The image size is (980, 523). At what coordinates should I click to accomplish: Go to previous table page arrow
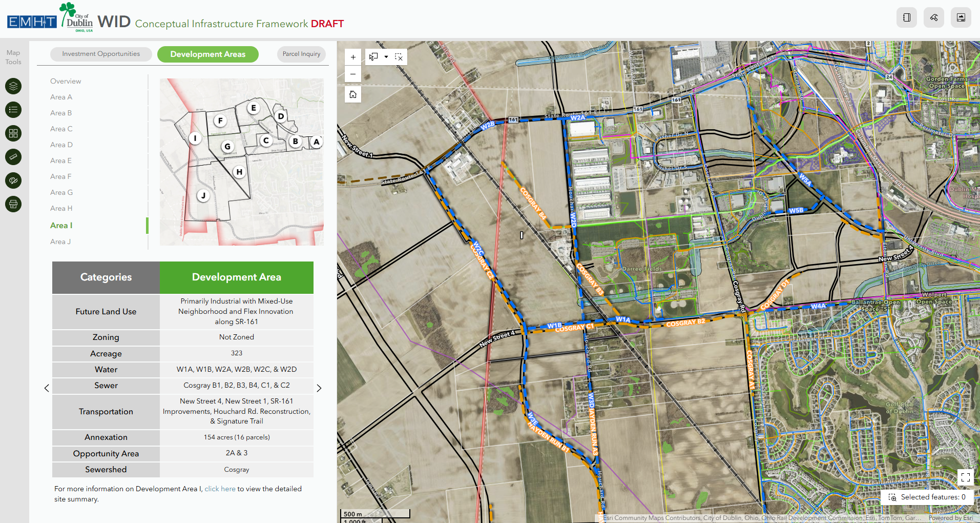[47, 388]
